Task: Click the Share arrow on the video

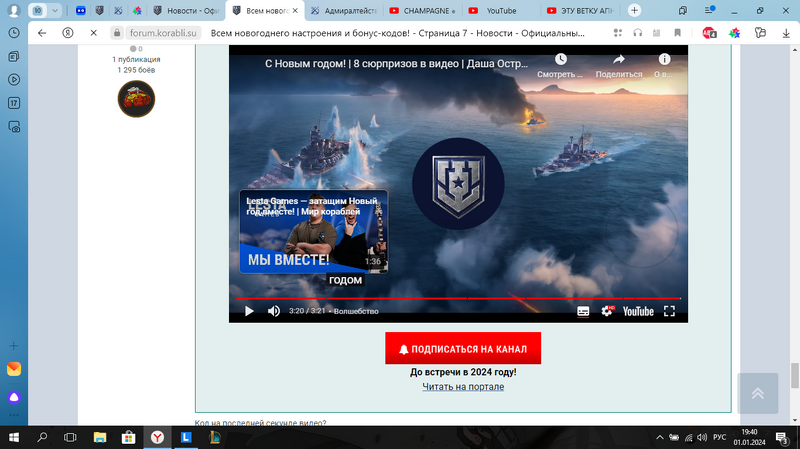Action: (619, 60)
